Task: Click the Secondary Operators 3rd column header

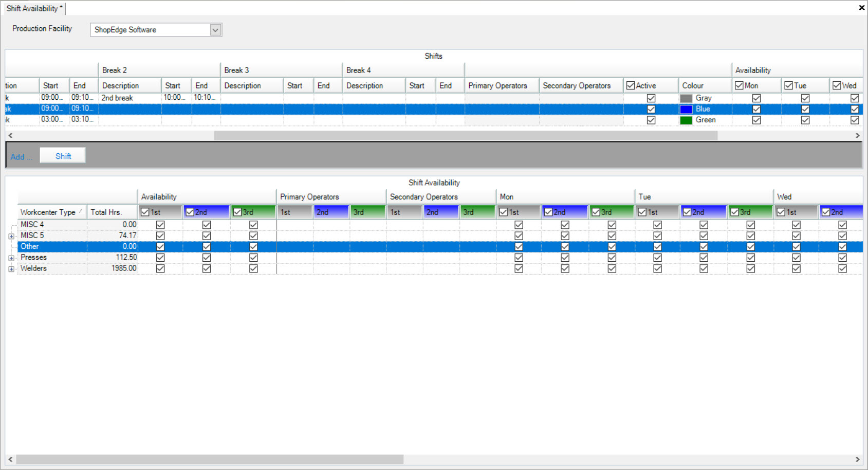Action: pyautogui.click(x=477, y=212)
